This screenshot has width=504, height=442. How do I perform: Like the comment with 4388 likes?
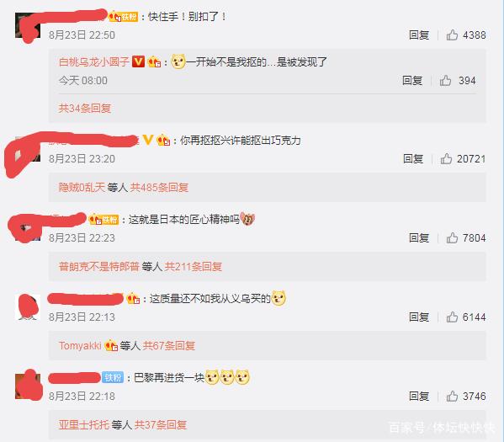tap(452, 35)
